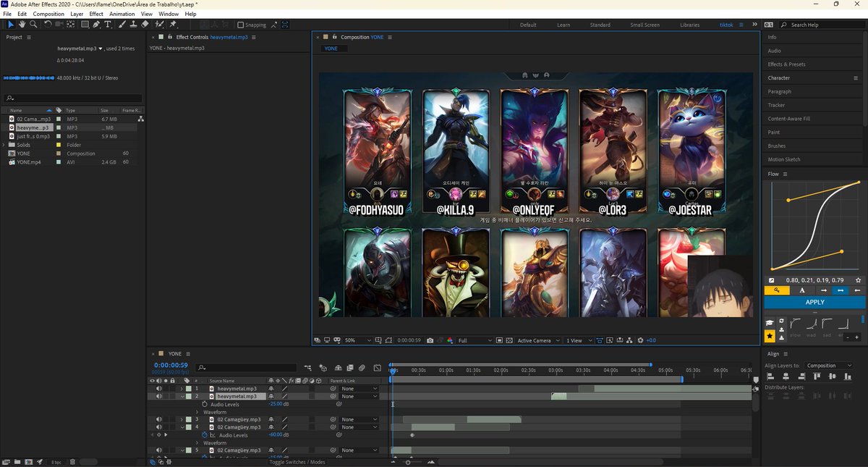Enable the Snapping checkbox
This screenshot has width=868, height=467.
pos(241,25)
